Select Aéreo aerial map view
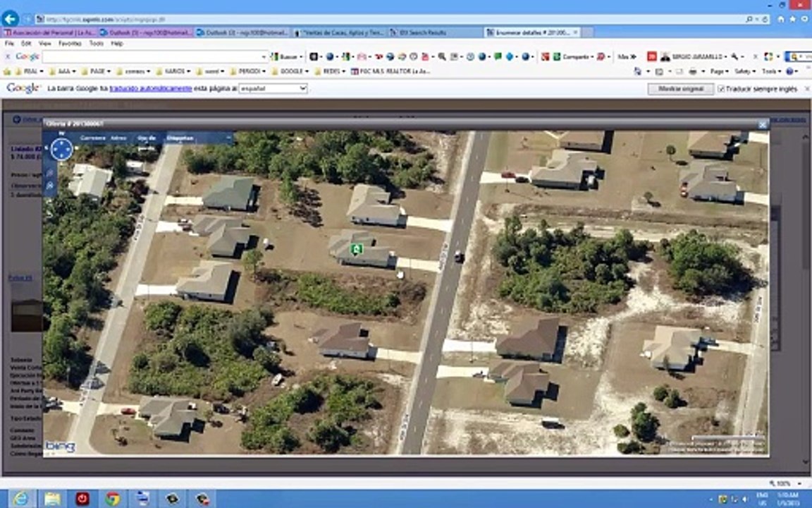Screen dimensions: 812x508 point(118,138)
